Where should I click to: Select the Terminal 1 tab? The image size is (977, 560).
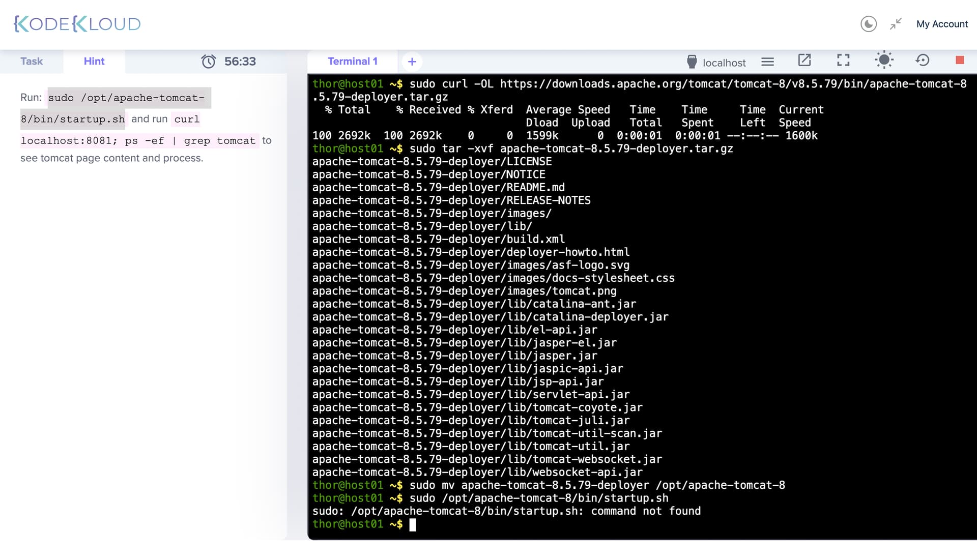tap(352, 61)
